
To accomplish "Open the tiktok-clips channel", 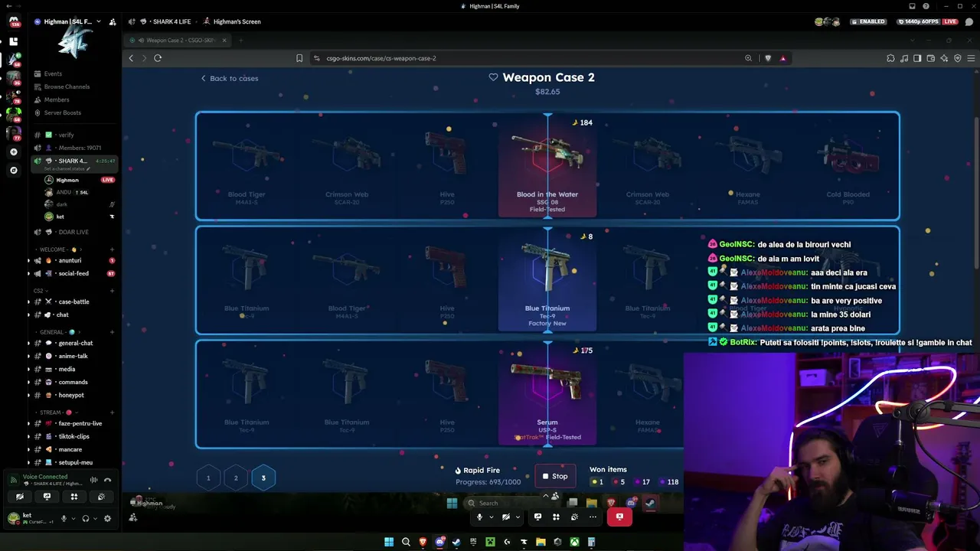I will click(x=74, y=436).
